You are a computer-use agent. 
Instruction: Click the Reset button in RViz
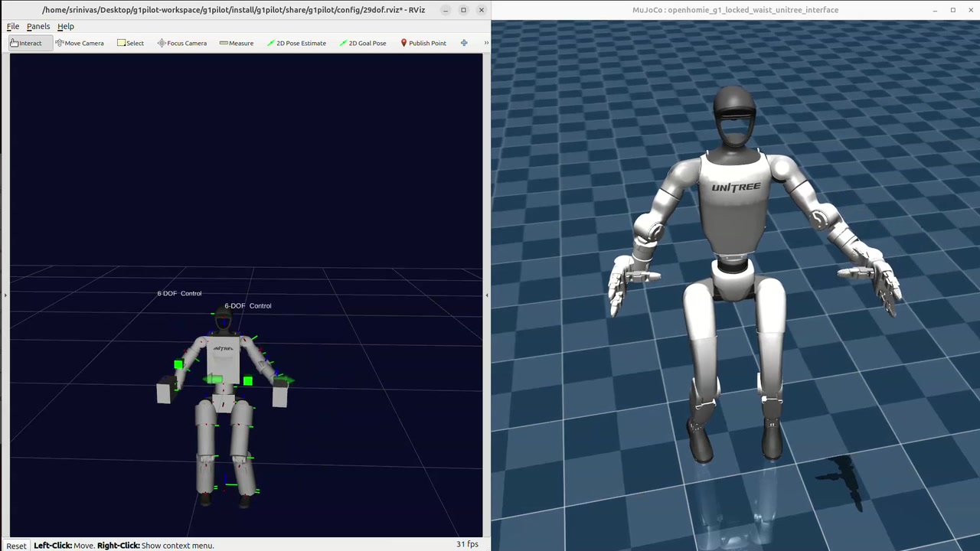tap(16, 546)
